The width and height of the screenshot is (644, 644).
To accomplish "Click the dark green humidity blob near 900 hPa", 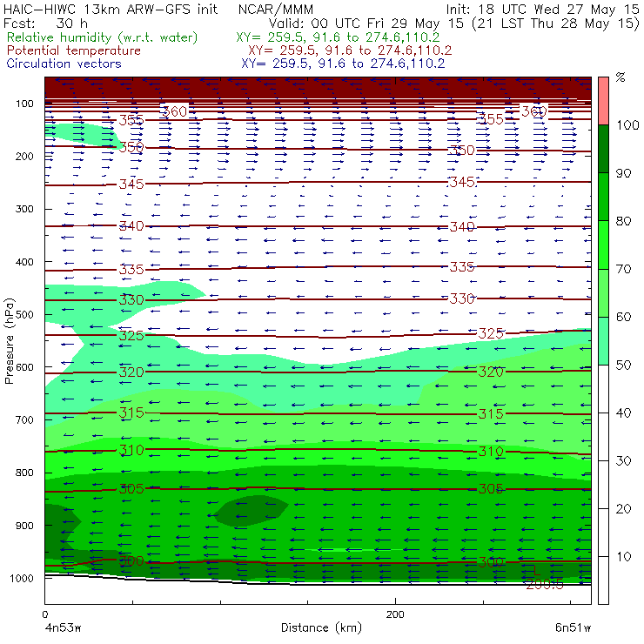I will tap(252, 511).
